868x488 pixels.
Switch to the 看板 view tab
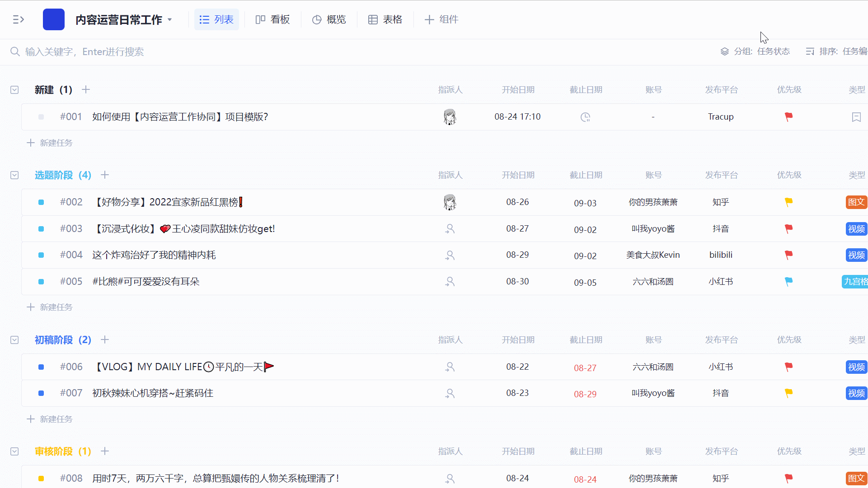click(x=272, y=19)
